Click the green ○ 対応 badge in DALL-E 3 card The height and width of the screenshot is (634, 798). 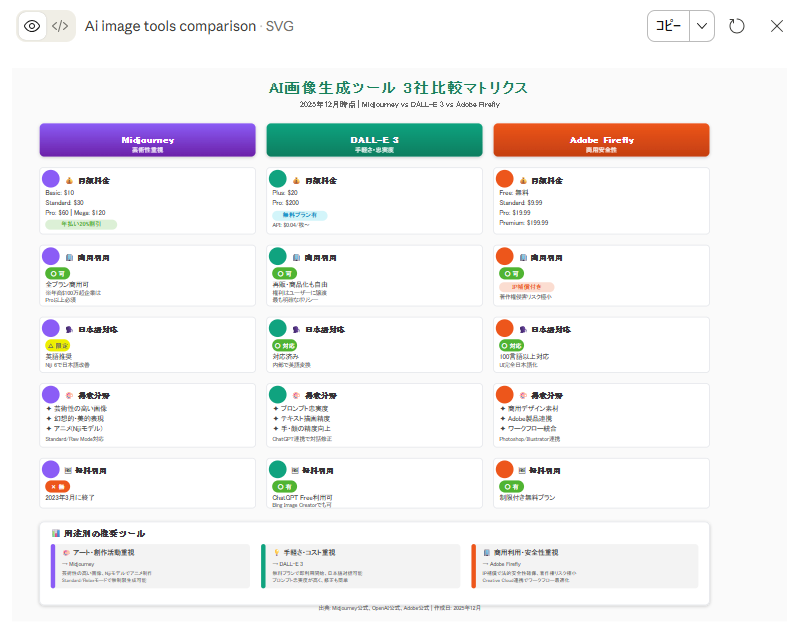(x=284, y=346)
